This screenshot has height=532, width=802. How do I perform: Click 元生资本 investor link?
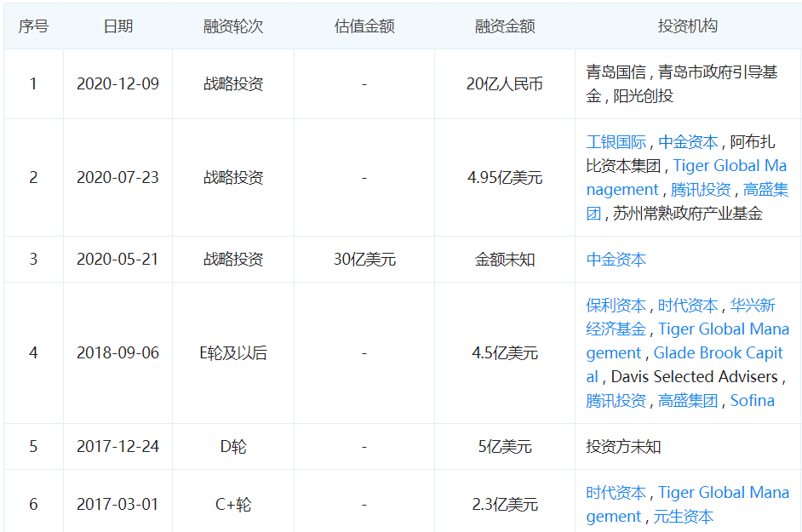(684, 517)
